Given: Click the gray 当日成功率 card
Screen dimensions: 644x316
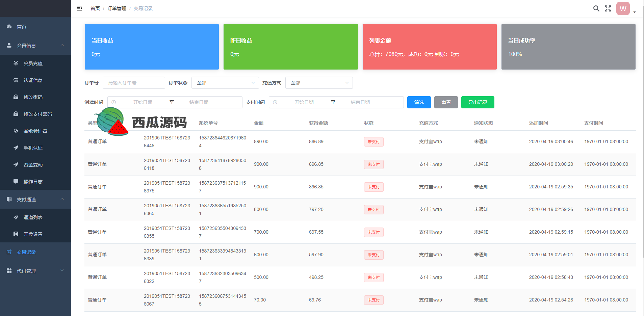Looking at the screenshot, I should click(x=568, y=47).
